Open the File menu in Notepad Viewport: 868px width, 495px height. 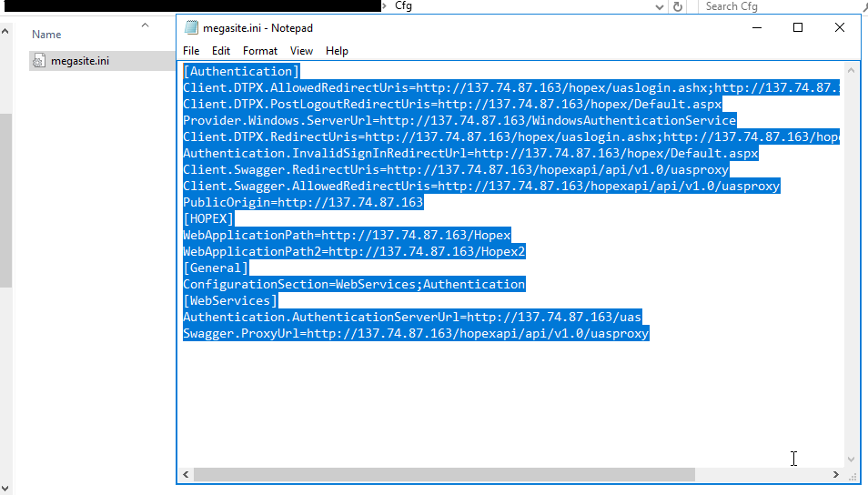click(x=191, y=51)
